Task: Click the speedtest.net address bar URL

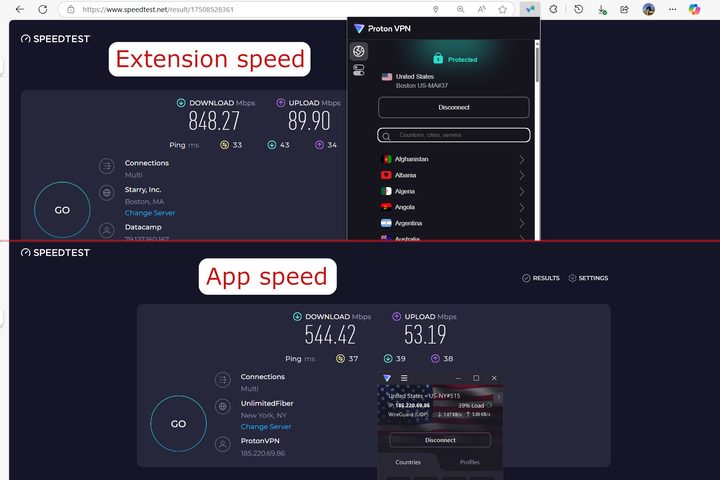Action: point(158,9)
